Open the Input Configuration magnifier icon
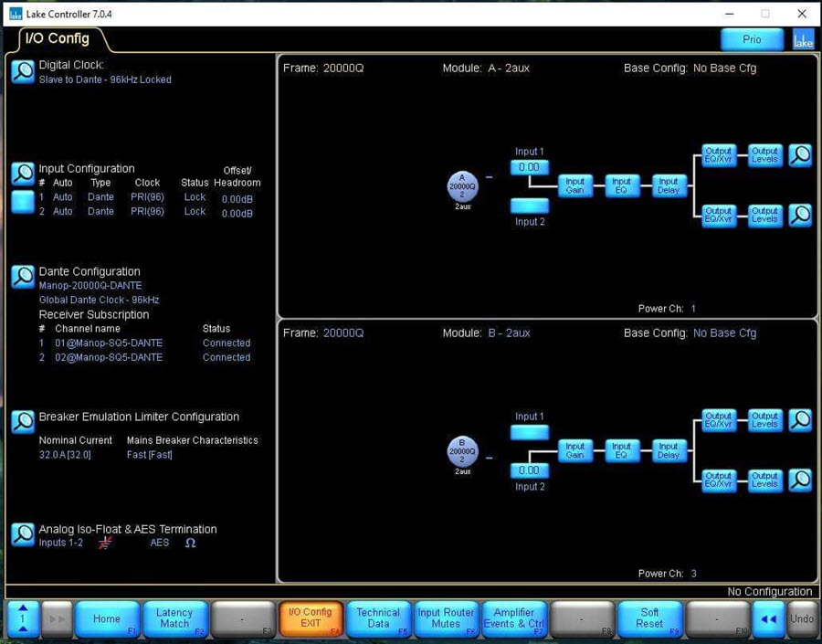Viewport: 822px width, 644px height. pyautogui.click(x=23, y=174)
